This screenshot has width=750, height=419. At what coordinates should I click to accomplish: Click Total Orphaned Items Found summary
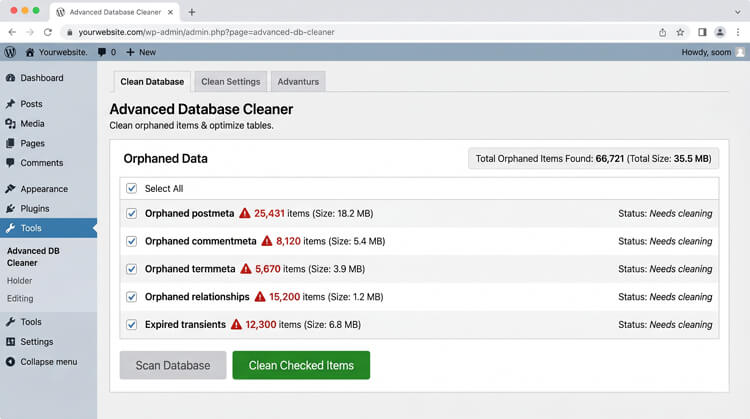[593, 158]
